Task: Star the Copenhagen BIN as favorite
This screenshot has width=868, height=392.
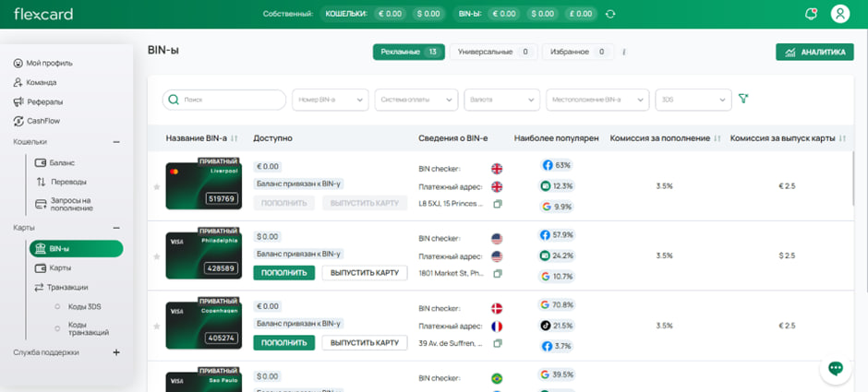Action: 156,326
